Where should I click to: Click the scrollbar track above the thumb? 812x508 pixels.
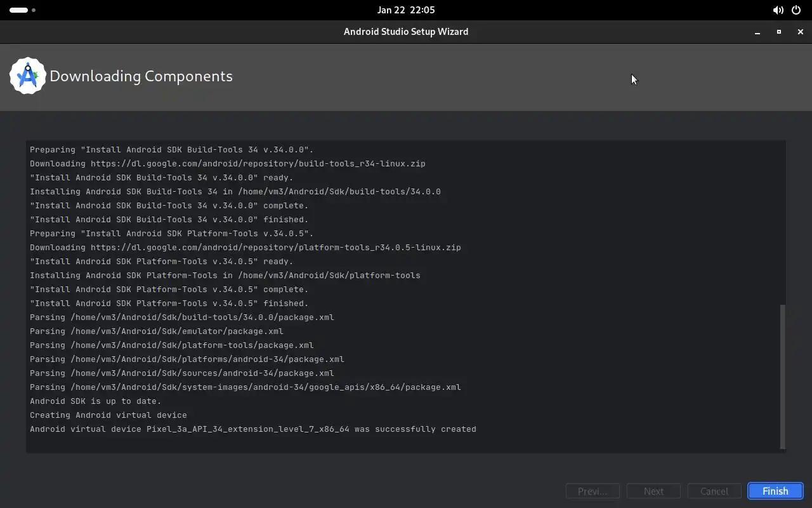(x=782, y=222)
